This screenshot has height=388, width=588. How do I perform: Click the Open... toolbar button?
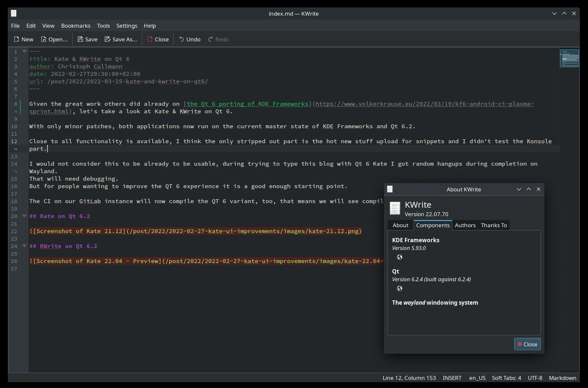pyautogui.click(x=54, y=39)
